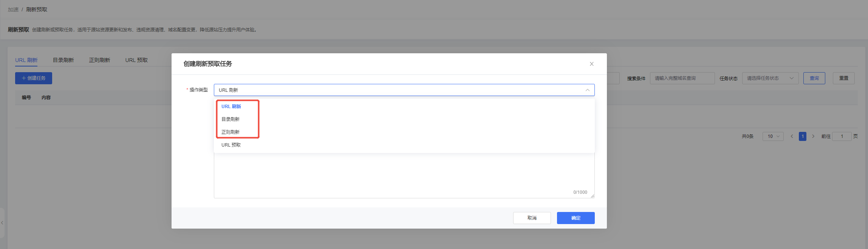Image resolution: width=868 pixels, height=249 pixels.
Task: Collapse the 操作类型 dropdown arrow
Action: click(x=587, y=90)
